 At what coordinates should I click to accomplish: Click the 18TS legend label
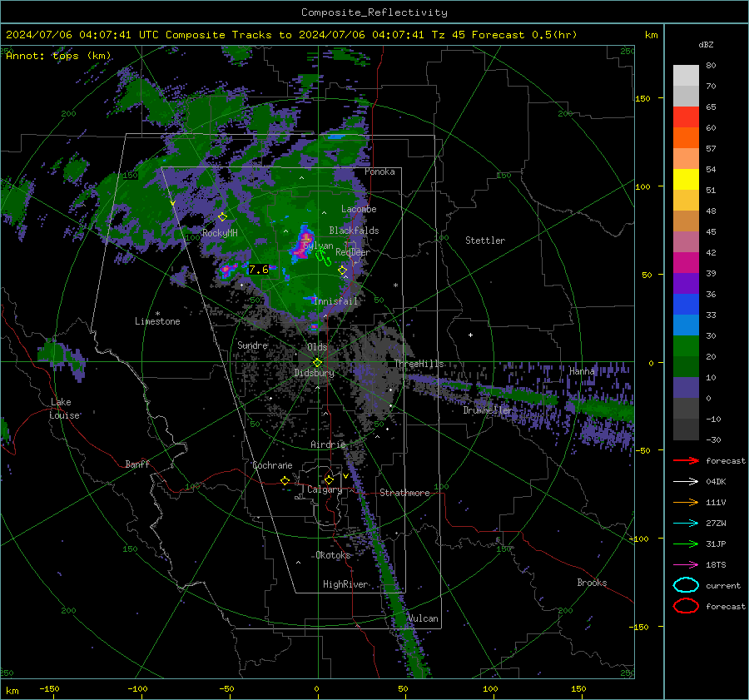(x=716, y=565)
